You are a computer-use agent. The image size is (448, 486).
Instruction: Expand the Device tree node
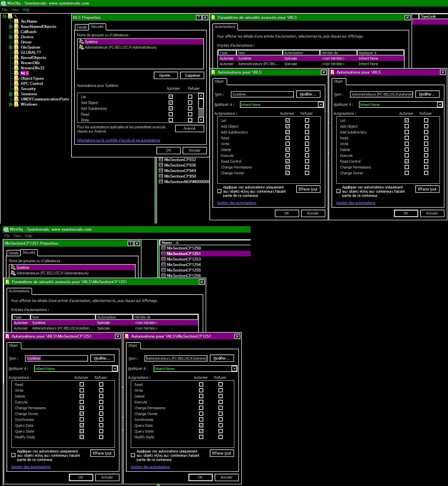(x=11, y=37)
